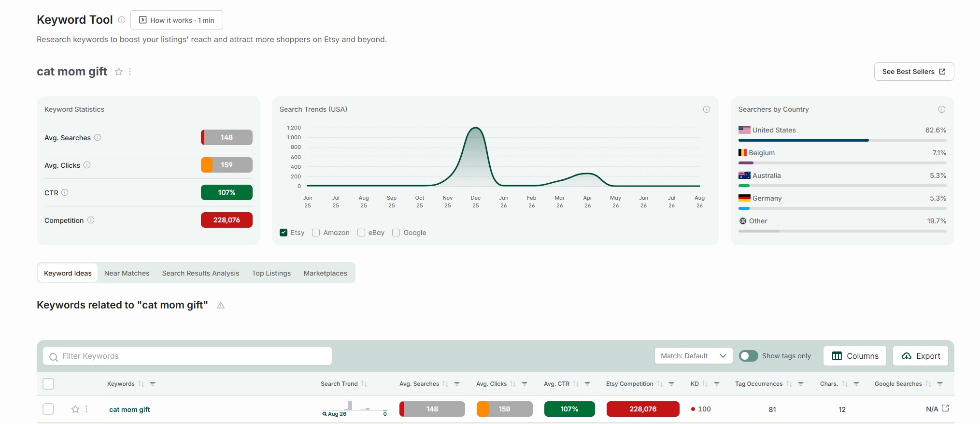Screen dimensions: 980x424
Task: Show info for Competition statistic
Action: click(91, 220)
